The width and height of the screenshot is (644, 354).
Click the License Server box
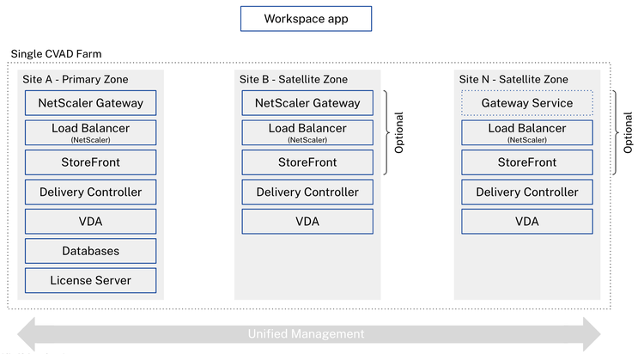point(90,280)
